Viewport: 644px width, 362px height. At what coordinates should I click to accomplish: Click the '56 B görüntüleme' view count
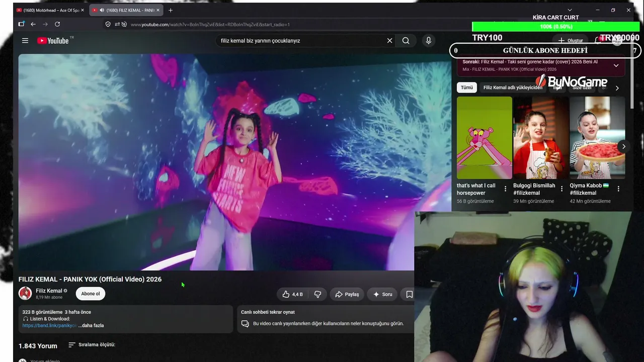pyautogui.click(x=475, y=201)
